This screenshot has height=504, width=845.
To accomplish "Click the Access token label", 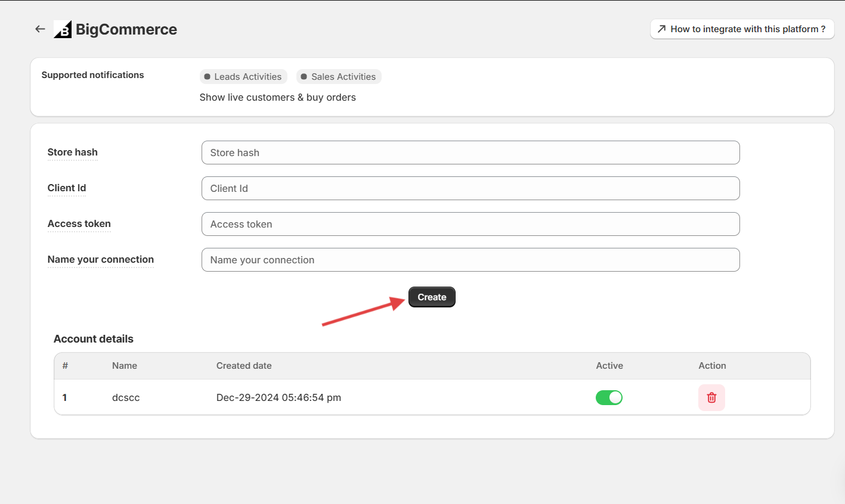I will pyautogui.click(x=79, y=224).
